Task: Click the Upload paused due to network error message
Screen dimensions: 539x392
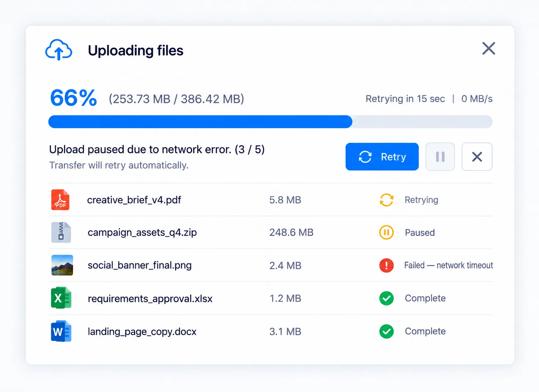Action: (157, 149)
